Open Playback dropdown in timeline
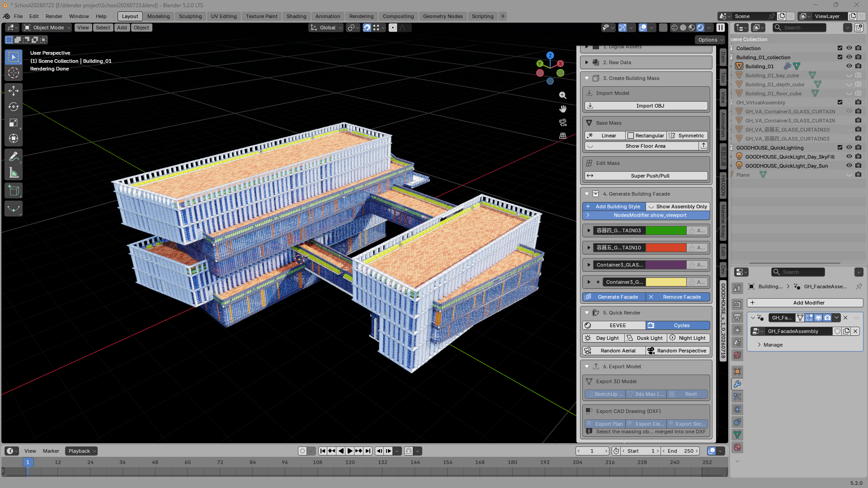The height and width of the screenshot is (488, 868). pos(81,451)
